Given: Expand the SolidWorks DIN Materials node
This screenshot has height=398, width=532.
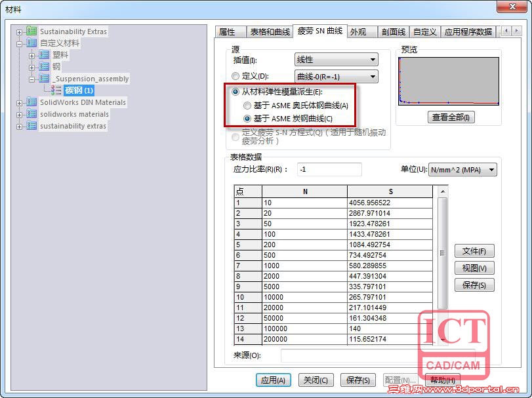Looking at the screenshot, I should pyautogui.click(x=19, y=103).
